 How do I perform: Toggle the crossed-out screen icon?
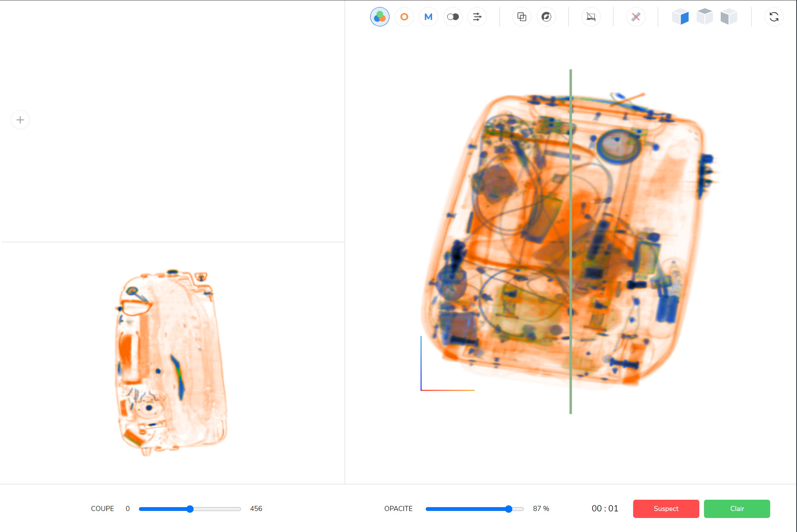[x=591, y=17]
